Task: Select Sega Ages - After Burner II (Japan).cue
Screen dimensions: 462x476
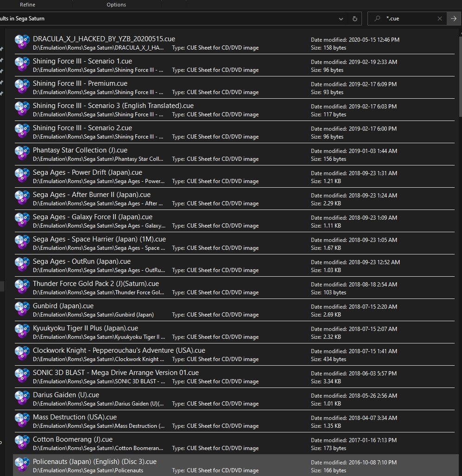Action: 92,195
